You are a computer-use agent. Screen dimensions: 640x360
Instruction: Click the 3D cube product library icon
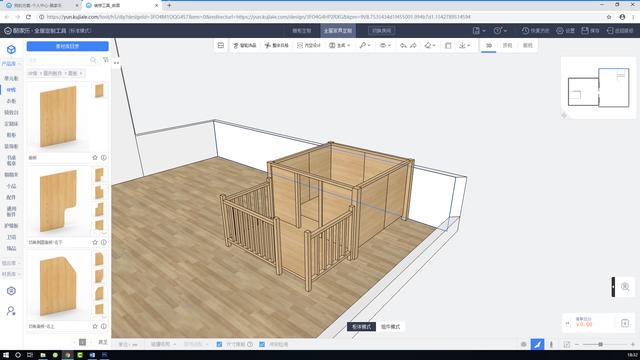pos(11,49)
